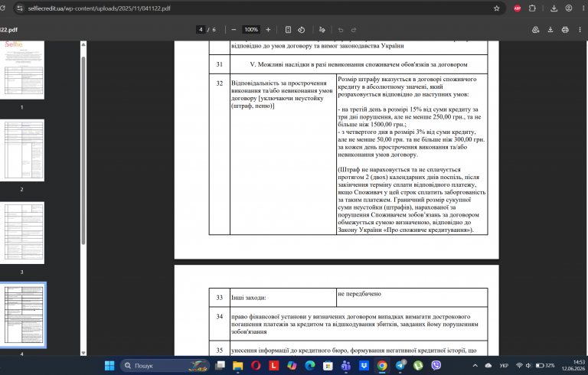This screenshot has width=588, height=375.
Task: Open Microsoft Teams from taskbar
Action: coord(346,365)
